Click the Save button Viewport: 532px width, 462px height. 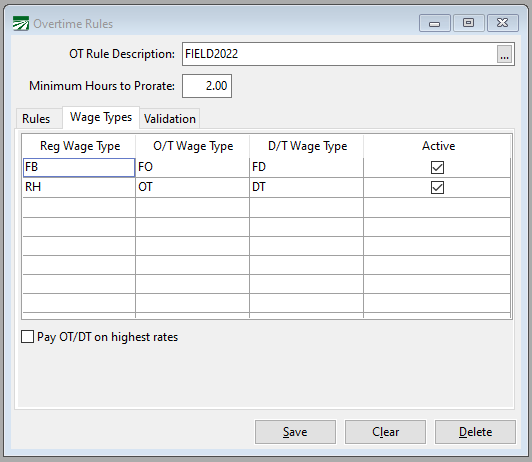pyautogui.click(x=295, y=432)
